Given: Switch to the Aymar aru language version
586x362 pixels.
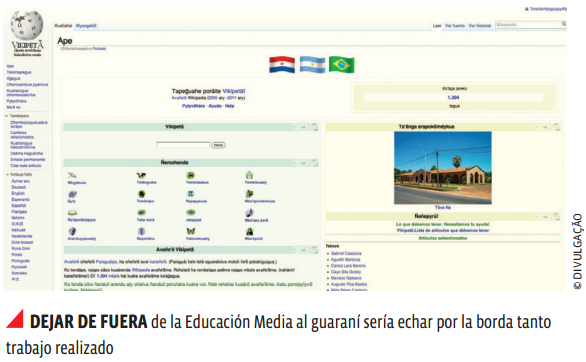Looking at the screenshot, I should point(21,181).
